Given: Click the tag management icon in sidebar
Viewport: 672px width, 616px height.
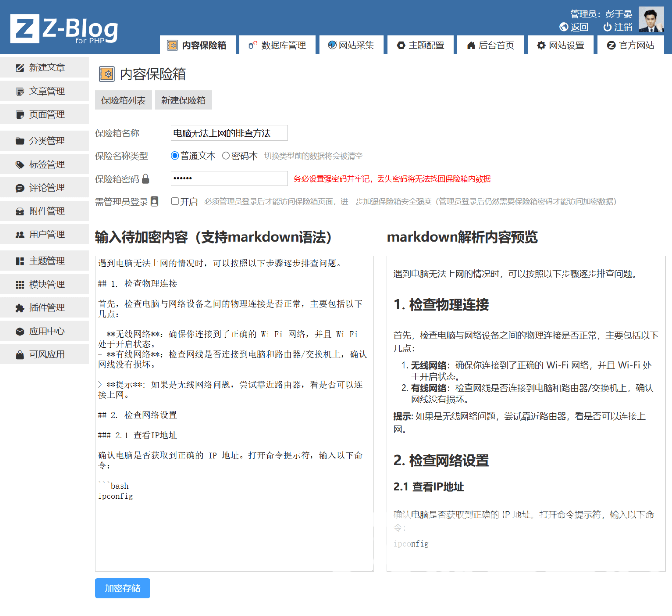Looking at the screenshot, I should coord(20,164).
